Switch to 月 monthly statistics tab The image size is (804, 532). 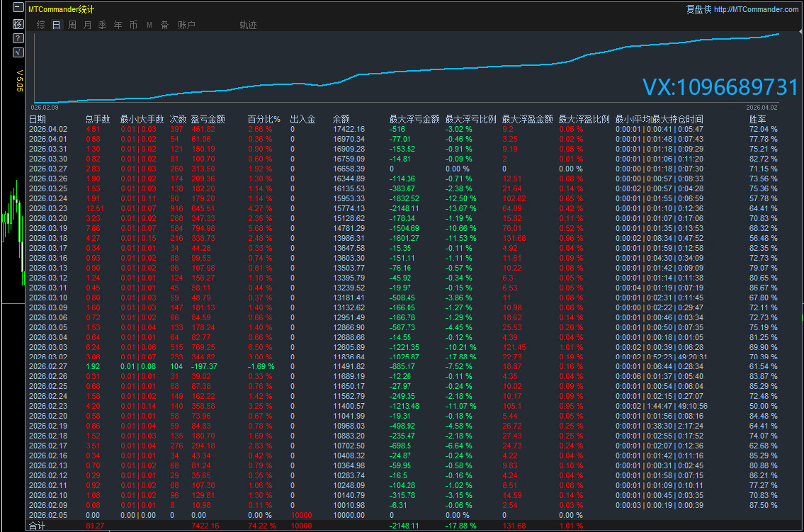tap(88, 25)
